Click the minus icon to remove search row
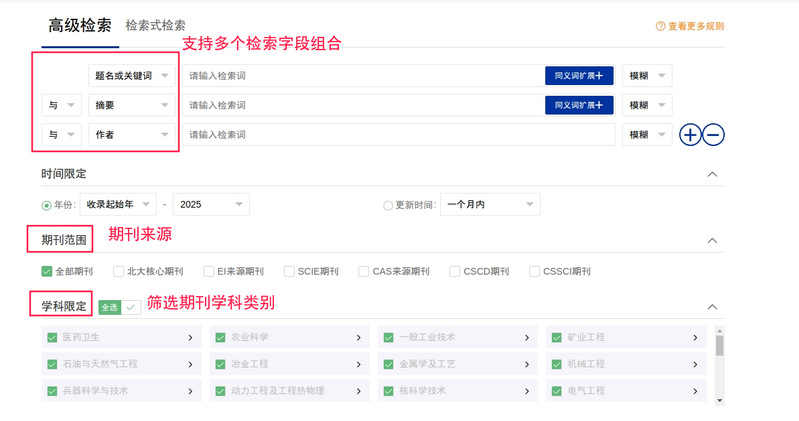 point(713,135)
